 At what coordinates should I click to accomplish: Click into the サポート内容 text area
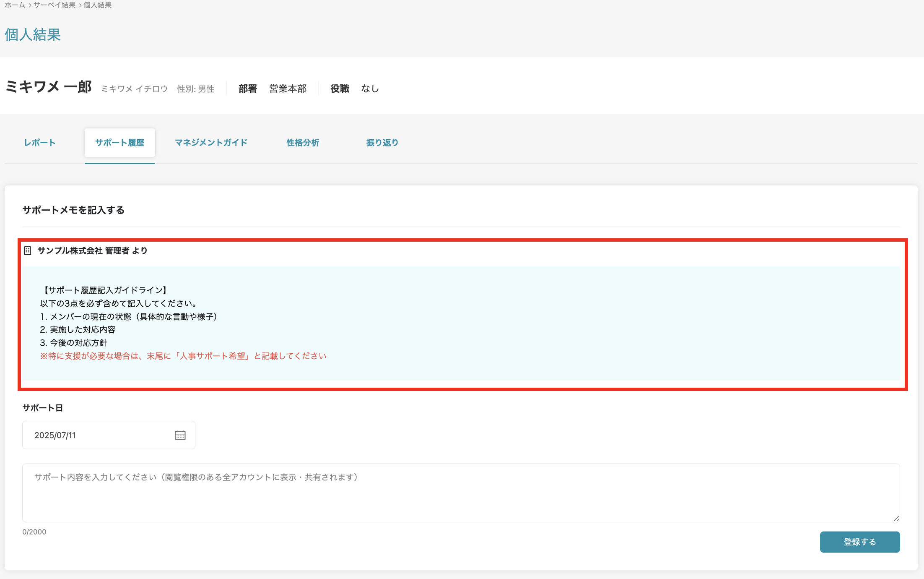(460, 493)
